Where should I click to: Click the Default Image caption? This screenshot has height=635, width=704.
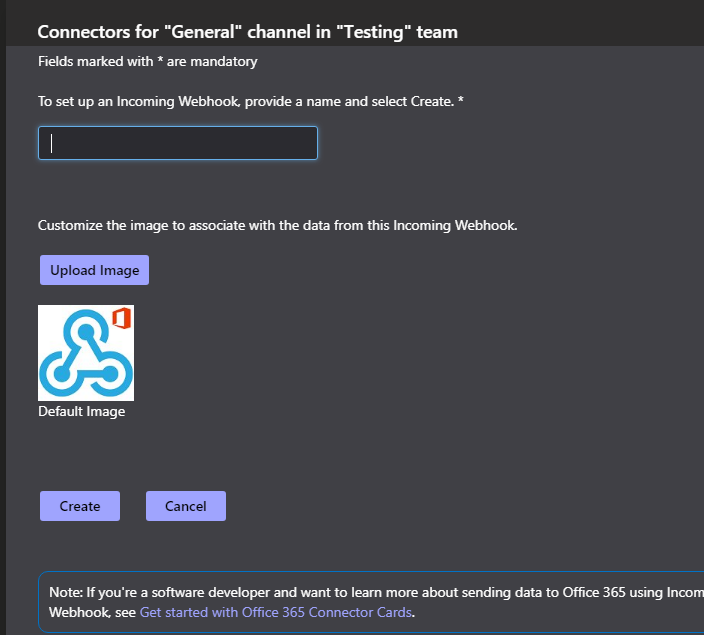[x=82, y=411]
